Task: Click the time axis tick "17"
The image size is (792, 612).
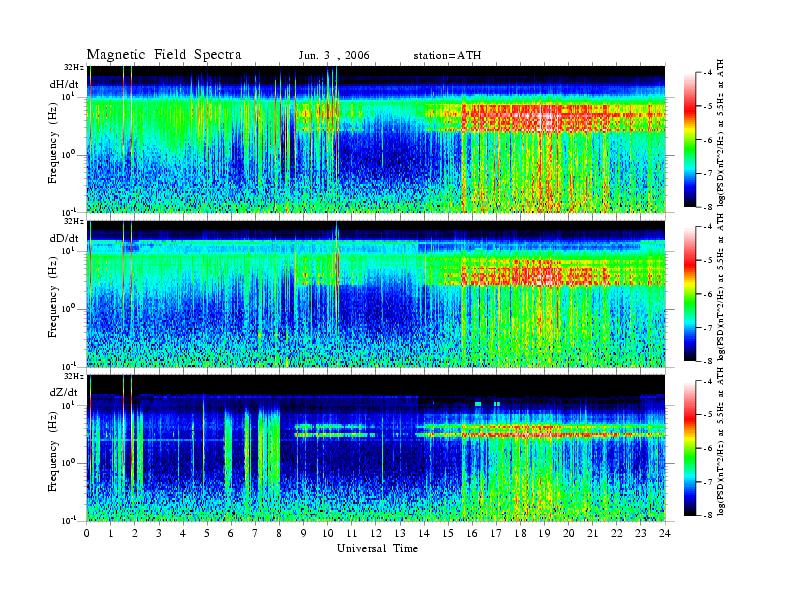Action: 497,533
